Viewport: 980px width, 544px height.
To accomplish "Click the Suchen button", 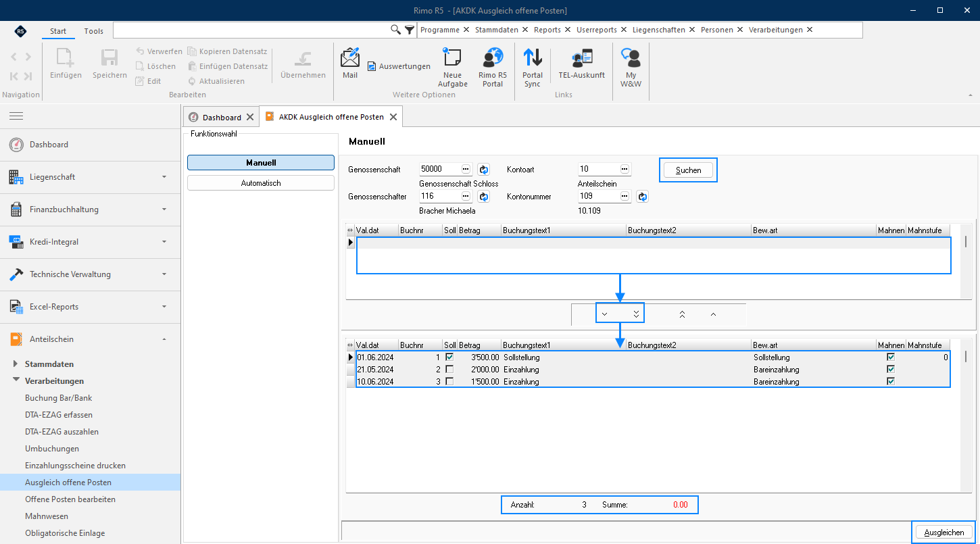I will click(x=689, y=170).
